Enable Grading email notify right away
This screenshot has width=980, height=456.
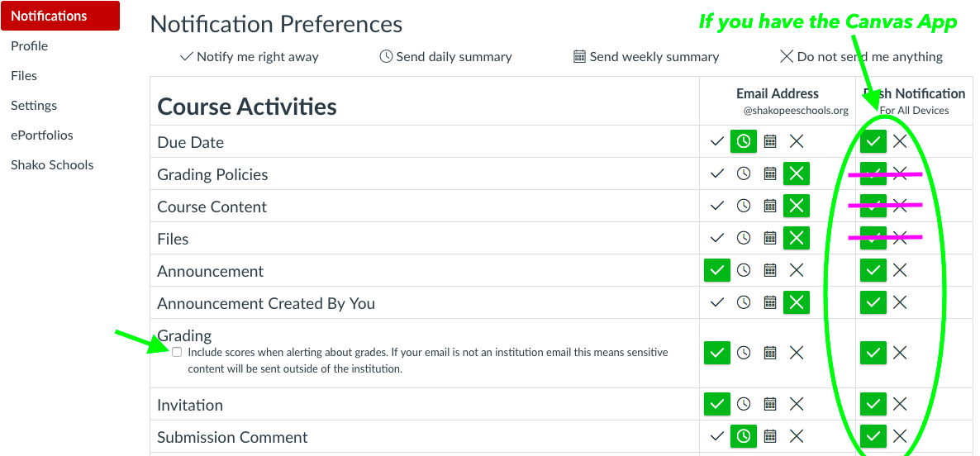717,354
